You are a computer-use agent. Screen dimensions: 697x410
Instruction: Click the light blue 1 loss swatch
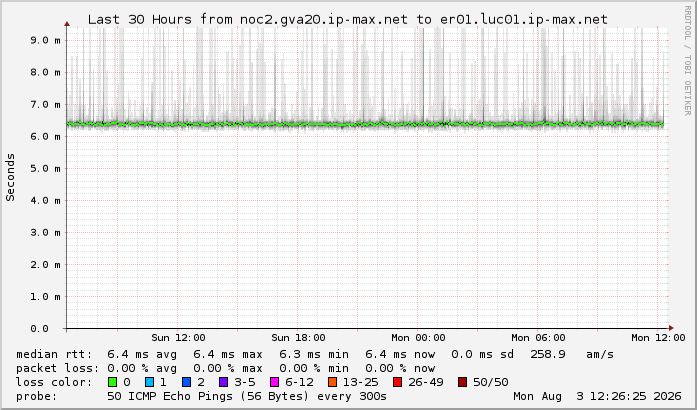[x=149, y=382]
